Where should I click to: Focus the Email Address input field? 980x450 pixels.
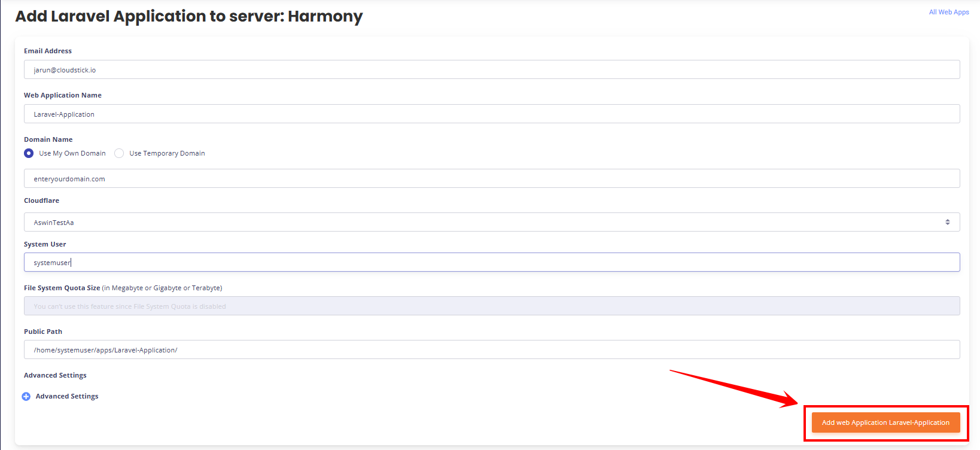(491, 69)
